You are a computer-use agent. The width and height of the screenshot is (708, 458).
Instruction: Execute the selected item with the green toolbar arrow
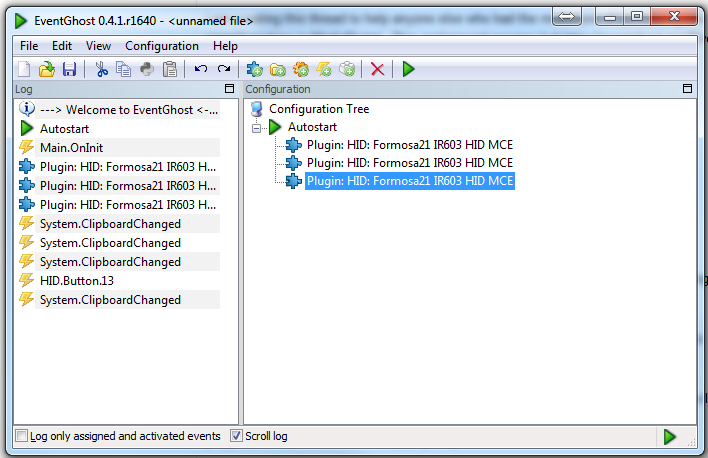tap(408, 69)
